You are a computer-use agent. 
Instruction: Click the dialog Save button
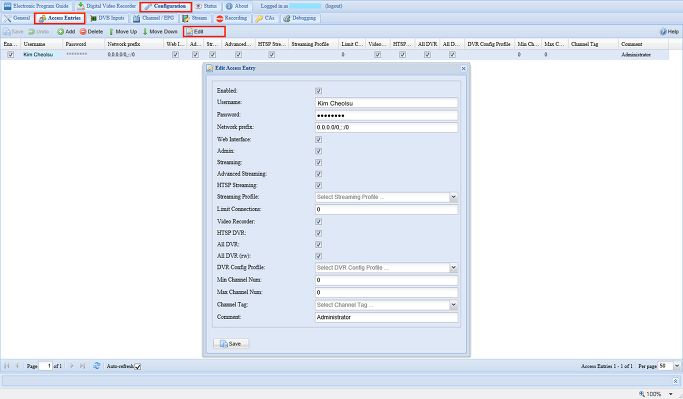point(231,344)
